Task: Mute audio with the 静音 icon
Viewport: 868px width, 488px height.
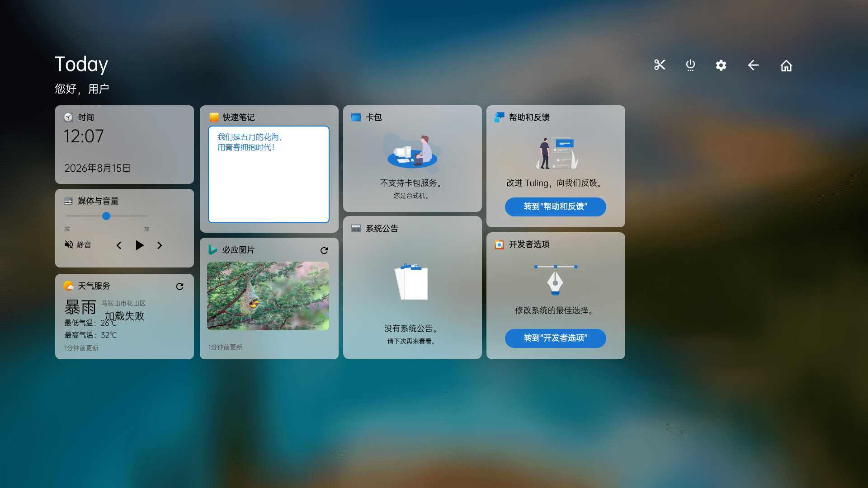Action: click(69, 244)
